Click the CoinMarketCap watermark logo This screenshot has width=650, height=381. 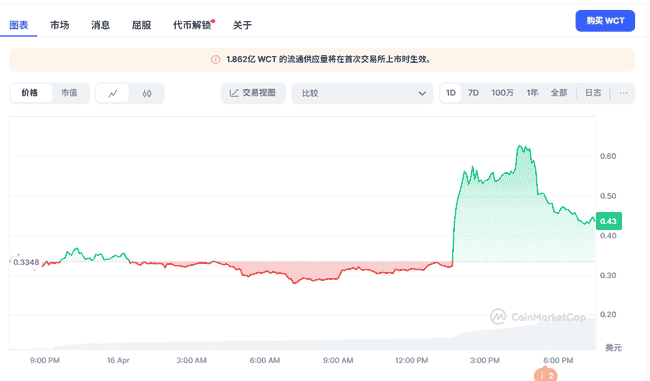[538, 317]
